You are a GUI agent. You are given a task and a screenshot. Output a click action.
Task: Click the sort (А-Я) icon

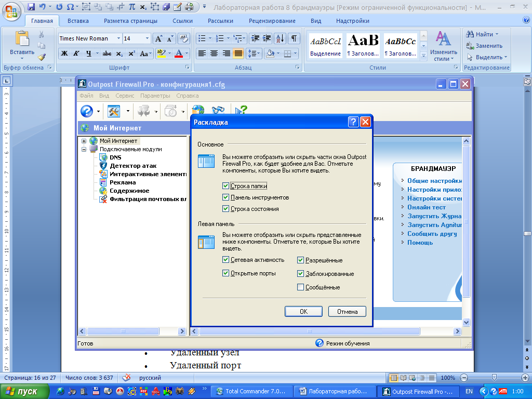pyautogui.click(x=280, y=38)
